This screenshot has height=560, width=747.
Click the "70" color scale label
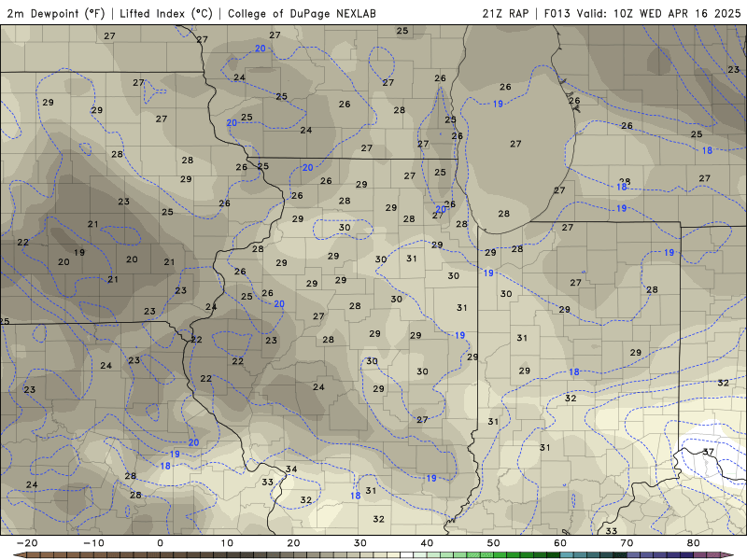tap(627, 543)
